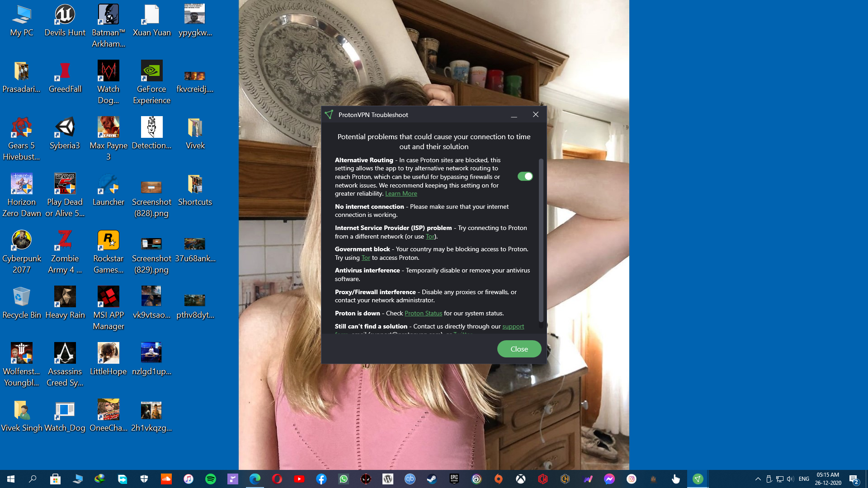Open the support form link
This screenshot has width=868, height=488.
[x=513, y=326]
